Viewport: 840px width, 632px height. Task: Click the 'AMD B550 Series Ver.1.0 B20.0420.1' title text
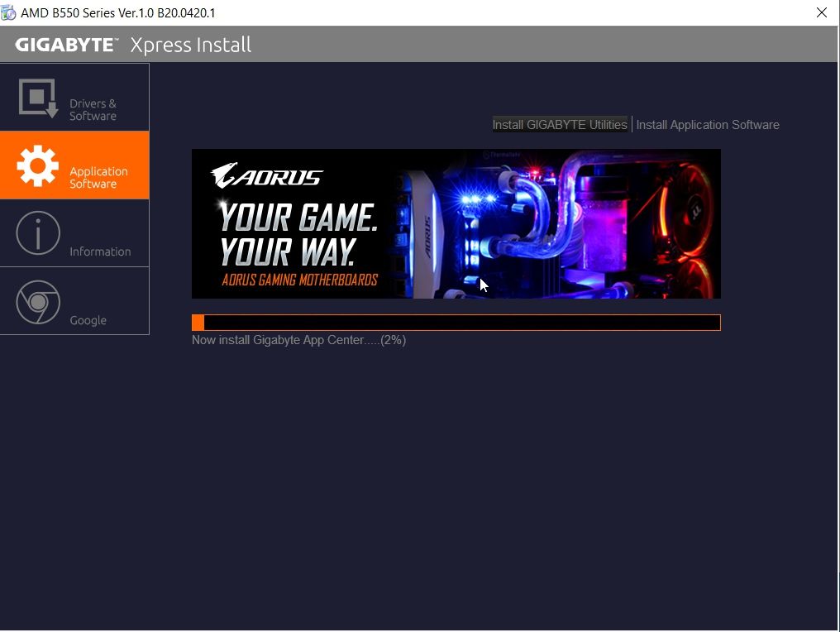click(118, 13)
